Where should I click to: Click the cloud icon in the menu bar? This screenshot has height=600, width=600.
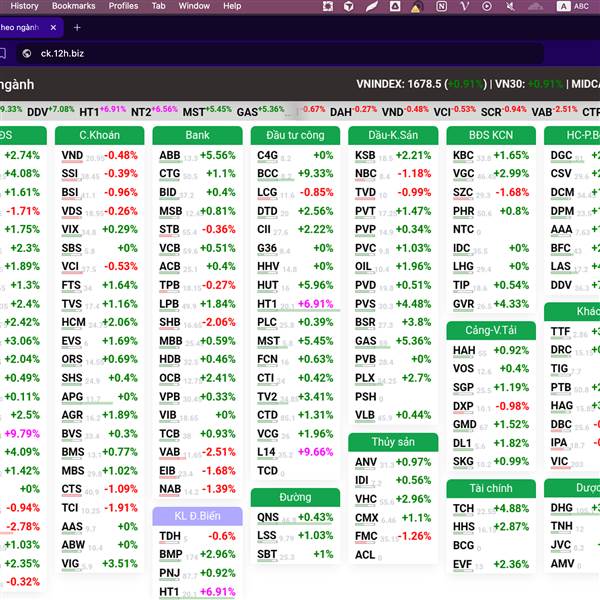click(x=535, y=6)
